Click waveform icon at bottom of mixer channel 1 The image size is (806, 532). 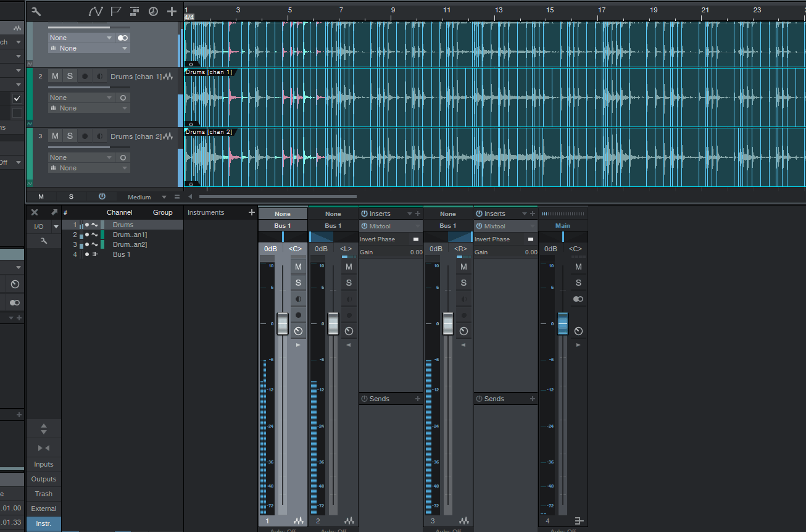(299, 521)
